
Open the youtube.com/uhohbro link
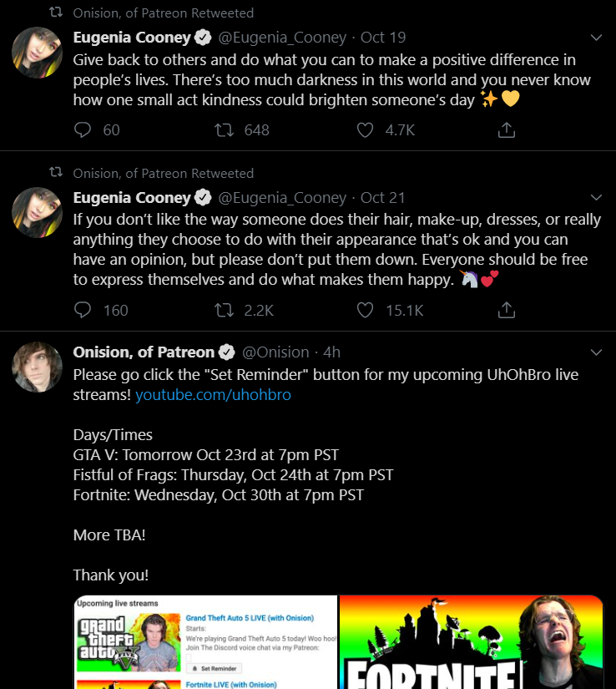pyautogui.click(x=213, y=394)
